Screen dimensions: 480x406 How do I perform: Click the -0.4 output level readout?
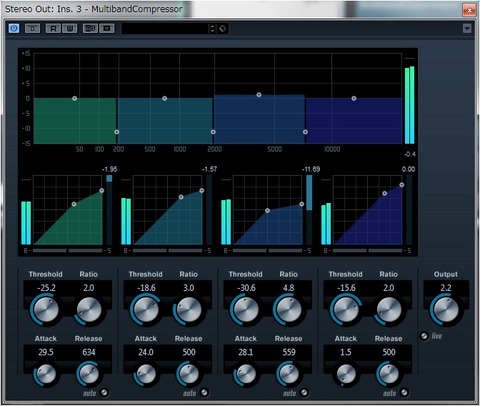pos(410,154)
